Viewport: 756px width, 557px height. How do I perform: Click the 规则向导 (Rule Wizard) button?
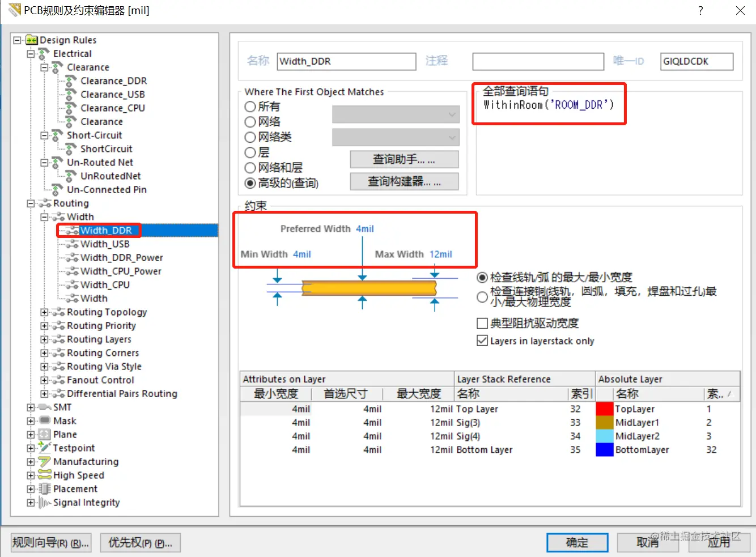(50, 543)
